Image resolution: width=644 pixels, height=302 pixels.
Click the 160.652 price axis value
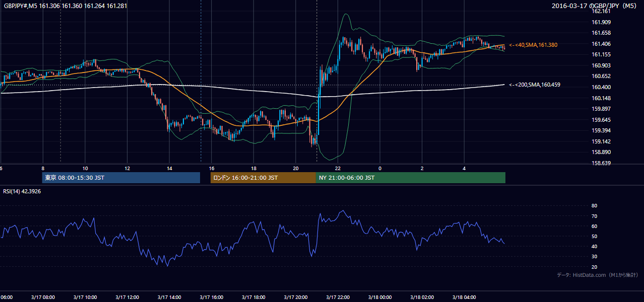pos(601,76)
